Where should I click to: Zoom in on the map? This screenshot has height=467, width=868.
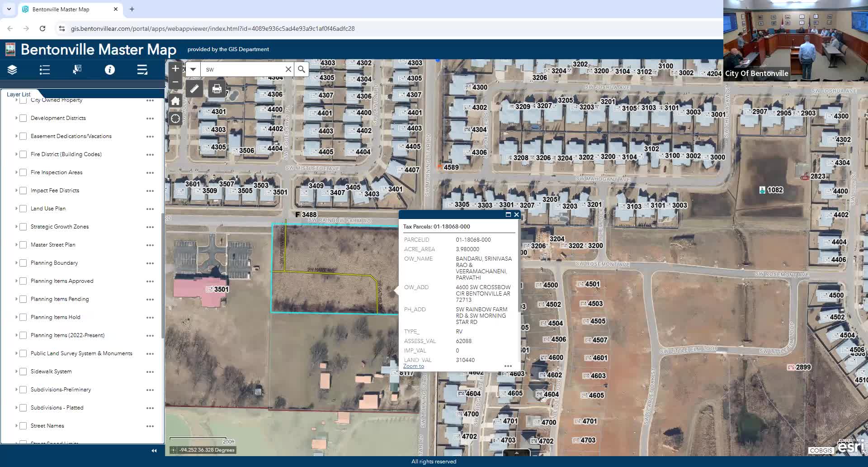click(175, 69)
